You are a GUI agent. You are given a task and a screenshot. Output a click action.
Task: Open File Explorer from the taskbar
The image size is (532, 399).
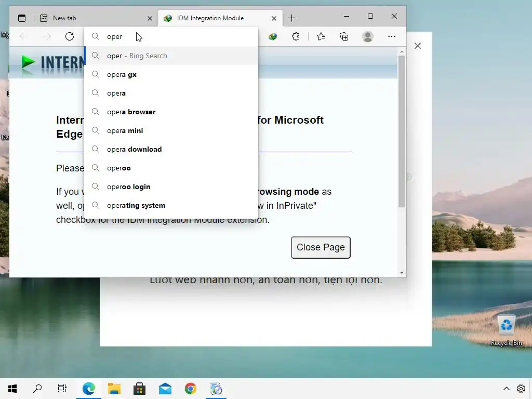click(114, 389)
